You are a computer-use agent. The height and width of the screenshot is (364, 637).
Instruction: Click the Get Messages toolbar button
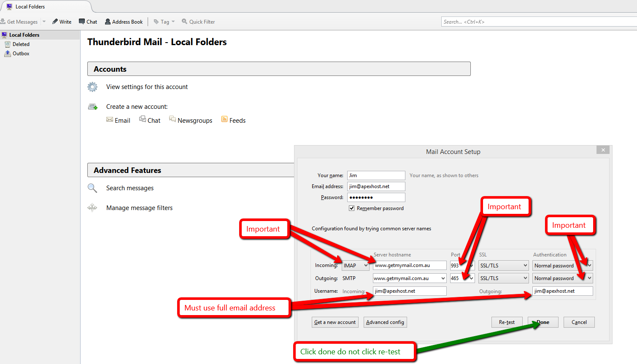(x=19, y=22)
